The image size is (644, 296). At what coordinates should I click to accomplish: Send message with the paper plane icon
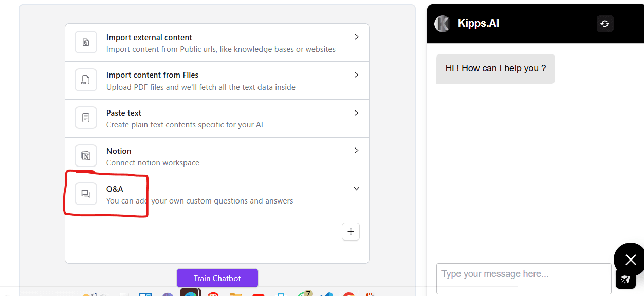pyautogui.click(x=625, y=279)
